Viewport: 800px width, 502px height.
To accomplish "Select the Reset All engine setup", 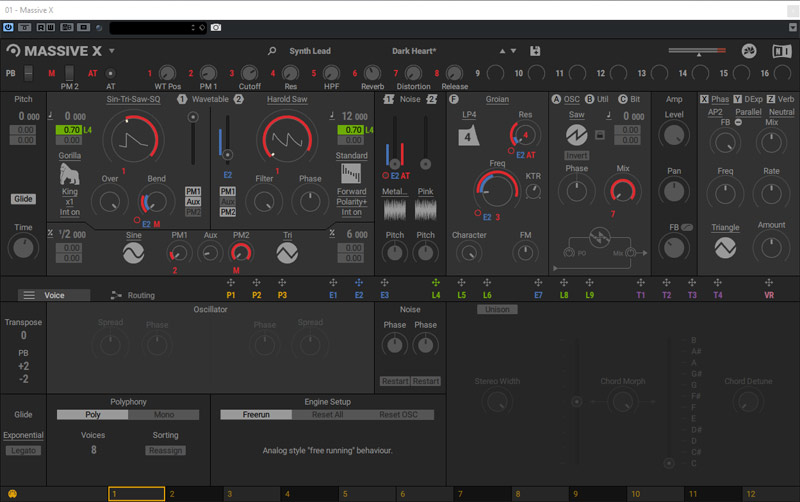I will [x=328, y=415].
